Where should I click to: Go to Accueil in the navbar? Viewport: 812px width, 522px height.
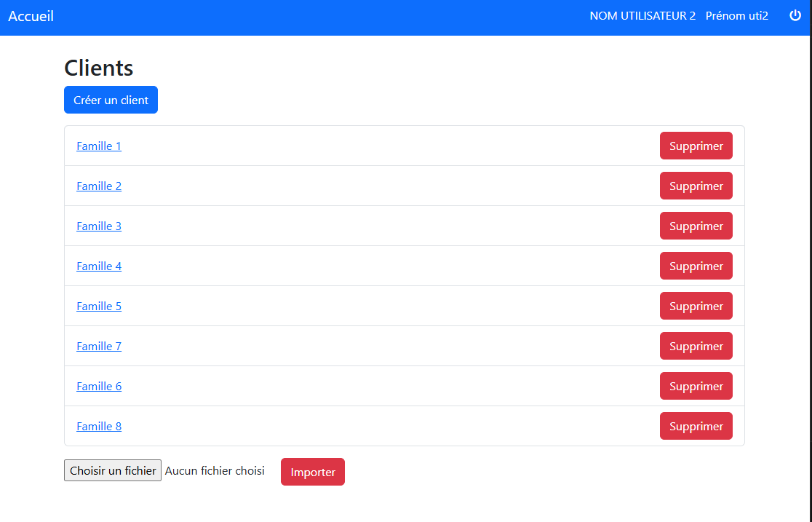(31, 16)
